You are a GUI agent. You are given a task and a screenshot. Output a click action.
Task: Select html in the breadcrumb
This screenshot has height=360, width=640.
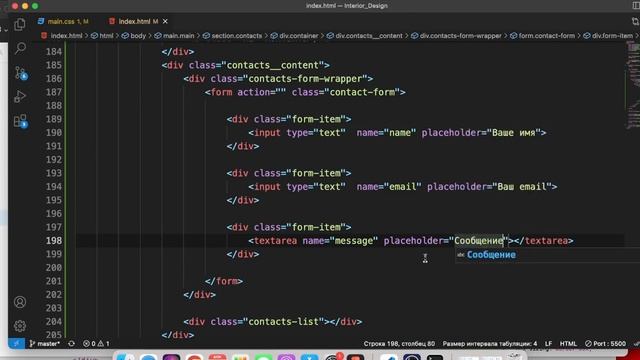click(x=102, y=36)
